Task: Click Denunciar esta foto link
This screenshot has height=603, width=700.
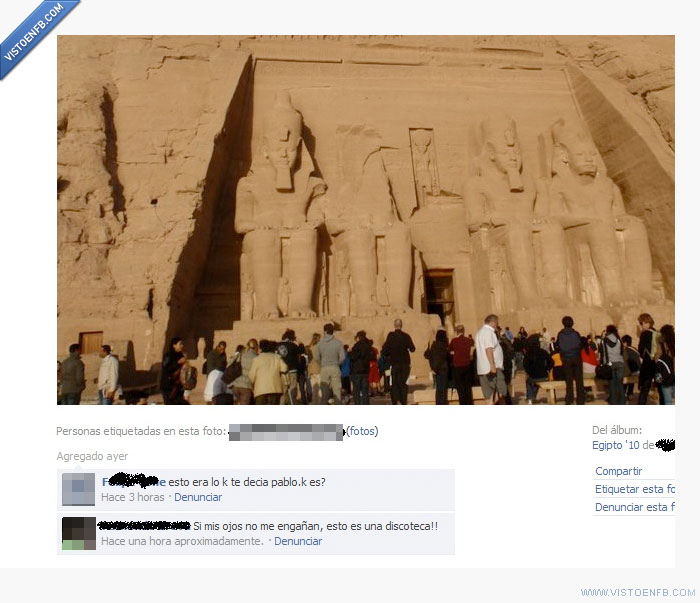Action: [x=634, y=507]
